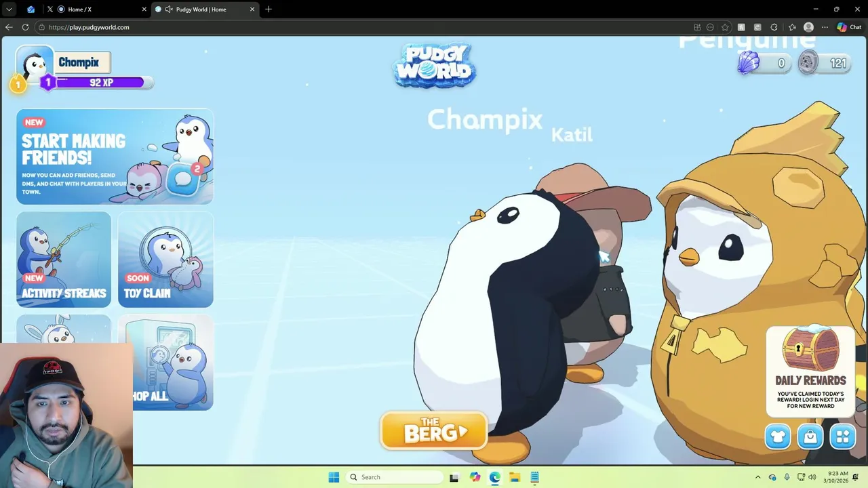Click the first extension icon in the toolbar
Screen dimensions: 868x488
pos(741,27)
